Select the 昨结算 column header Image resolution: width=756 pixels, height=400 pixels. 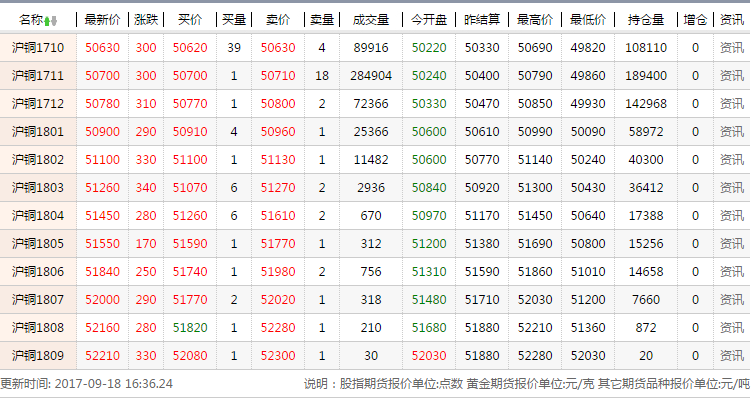coord(483,20)
